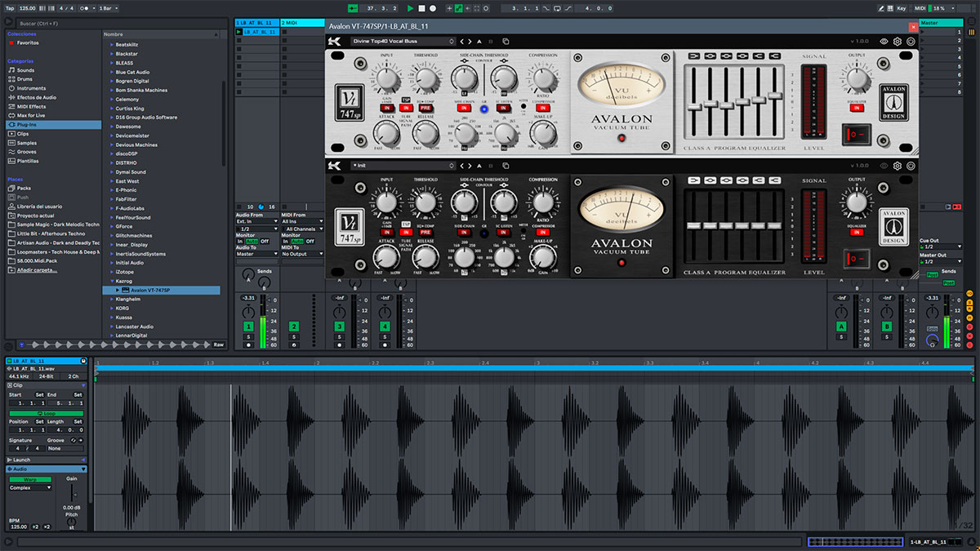Open the 1 Bar quantization menu

(107, 8)
